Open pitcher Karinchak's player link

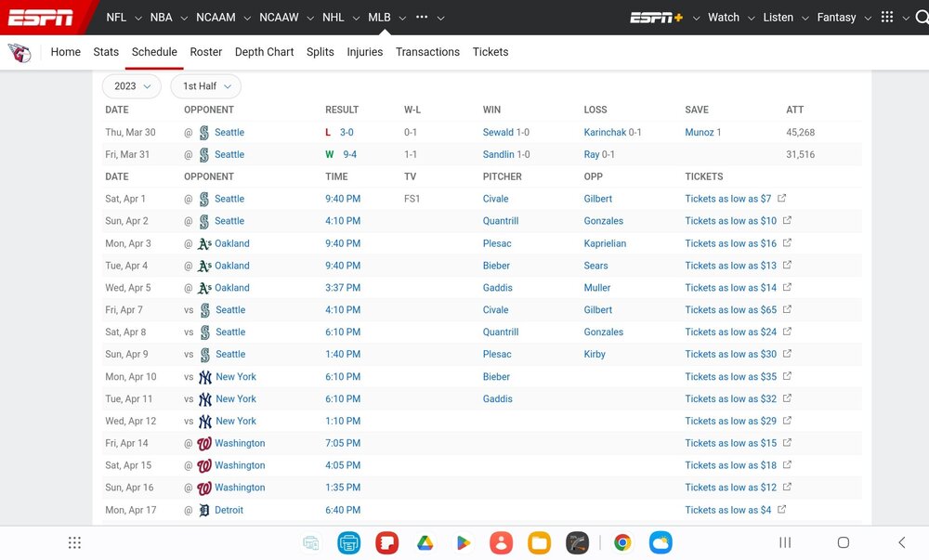point(605,133)
